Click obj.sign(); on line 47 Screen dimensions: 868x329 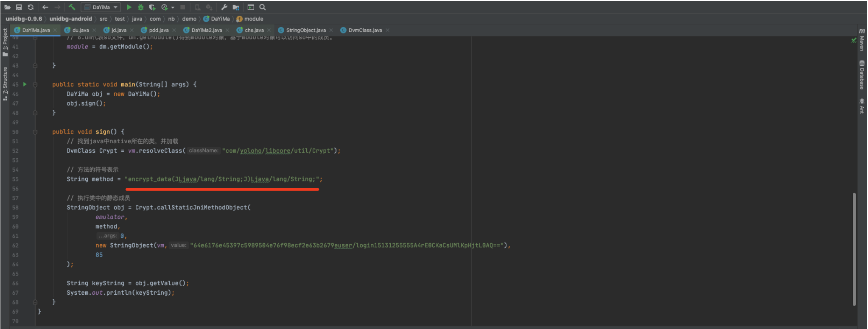coord(86,103)
